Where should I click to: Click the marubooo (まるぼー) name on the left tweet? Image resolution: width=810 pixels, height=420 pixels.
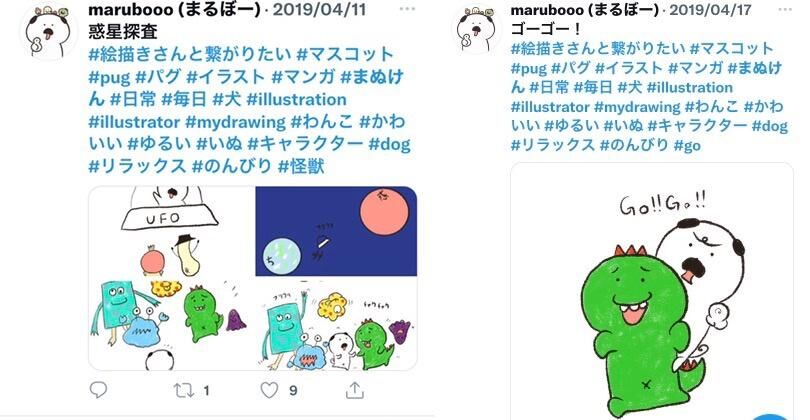175,9
